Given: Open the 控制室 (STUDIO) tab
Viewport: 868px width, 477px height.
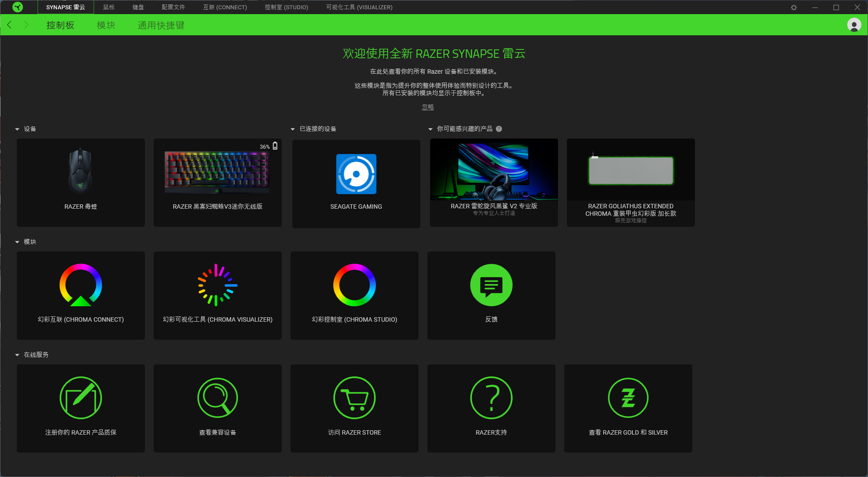Looking at the screenshot, I should click(287, 7).
